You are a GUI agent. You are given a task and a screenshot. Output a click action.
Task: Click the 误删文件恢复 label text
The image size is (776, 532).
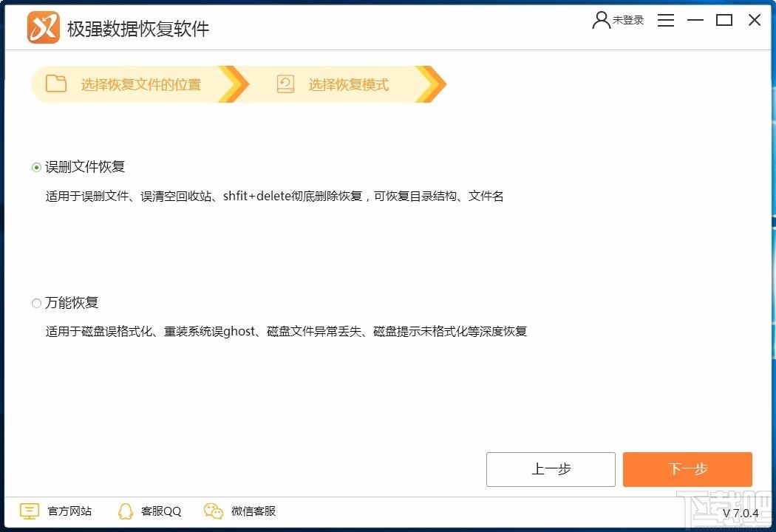85,167
